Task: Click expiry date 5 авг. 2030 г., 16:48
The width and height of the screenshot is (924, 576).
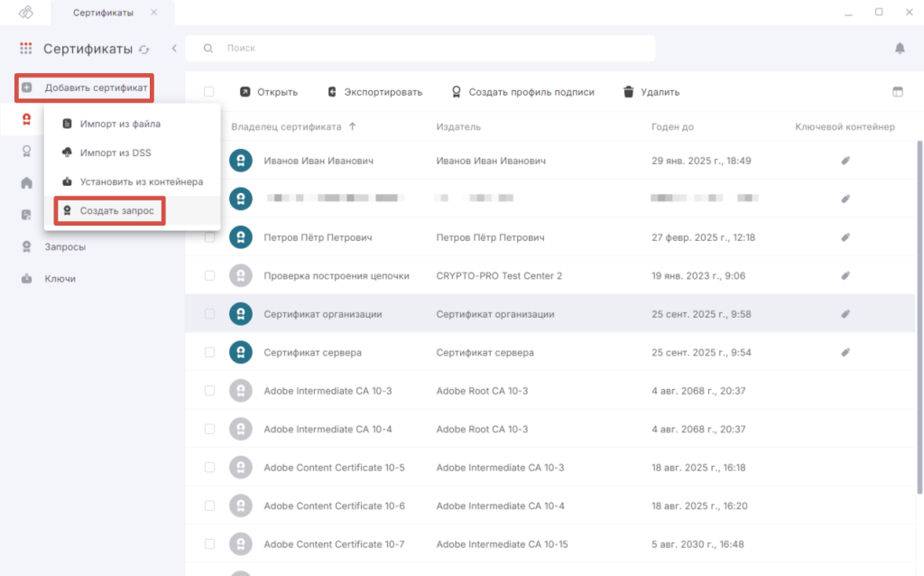Action: pos(698,543)
